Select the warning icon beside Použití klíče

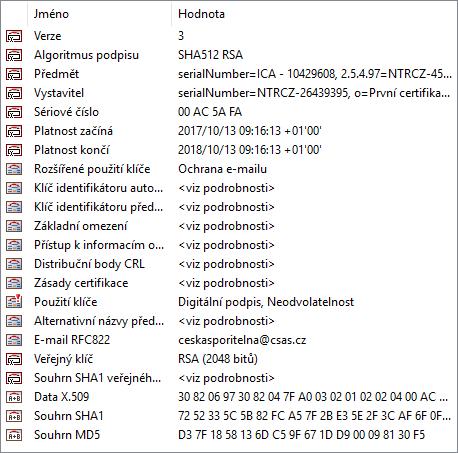[14, 302]
